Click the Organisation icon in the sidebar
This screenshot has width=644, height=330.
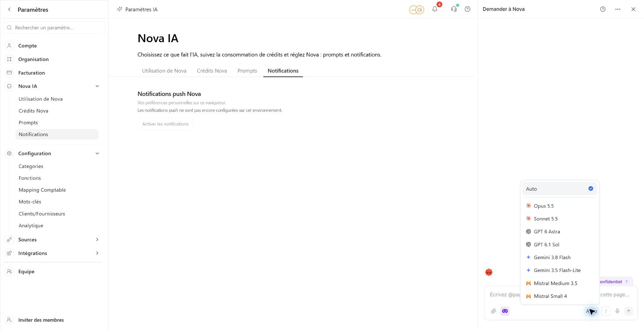[x=9, y=59]
